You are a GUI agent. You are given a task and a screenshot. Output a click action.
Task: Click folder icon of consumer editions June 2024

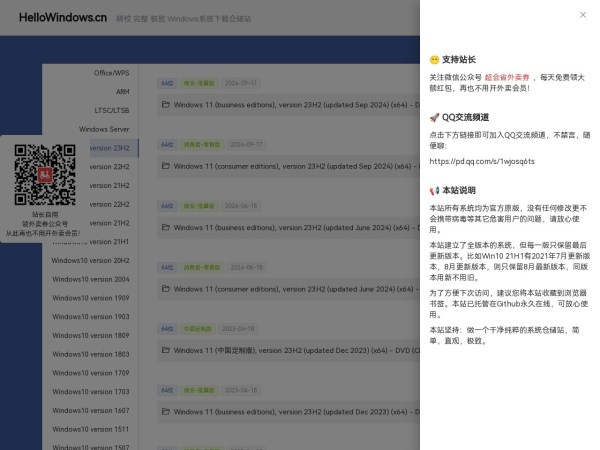[165, 289]
